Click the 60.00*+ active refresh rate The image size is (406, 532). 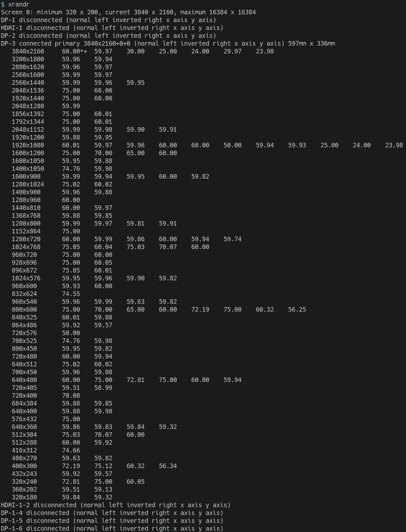pos(74,52)
